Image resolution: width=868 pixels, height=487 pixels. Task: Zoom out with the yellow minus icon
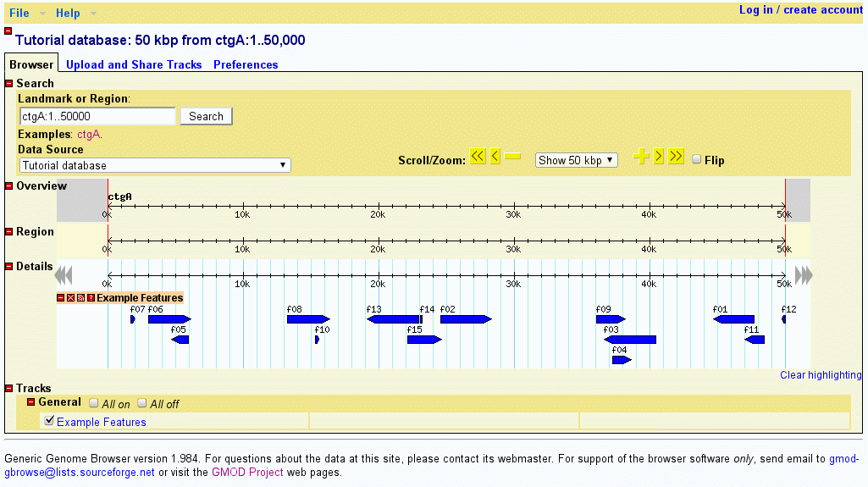pyautogui.click(x=513, y=157)
